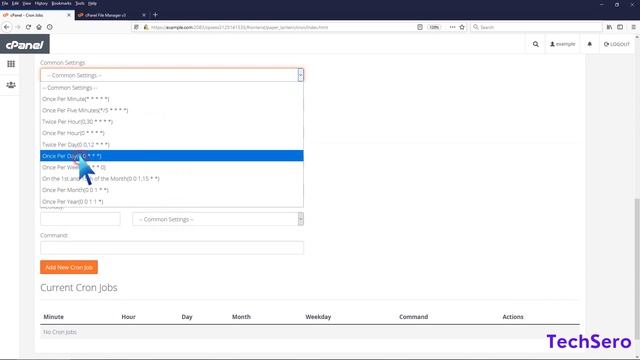Click the Actions column header

(x=513, y=317)
